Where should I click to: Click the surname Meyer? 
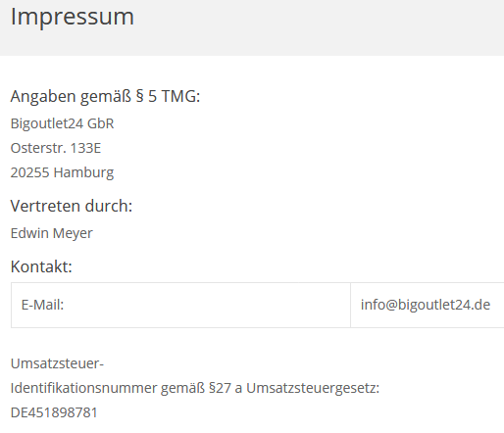[73, 233]
